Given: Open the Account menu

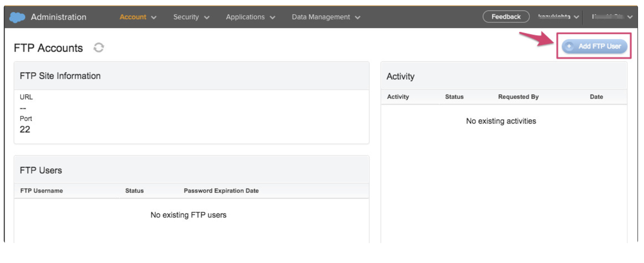Looking at the screenshot, I should (133, 17).
